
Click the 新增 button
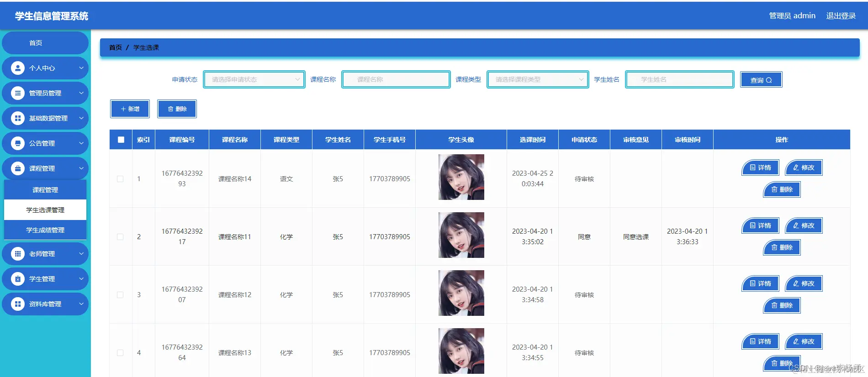coord(130,109)
